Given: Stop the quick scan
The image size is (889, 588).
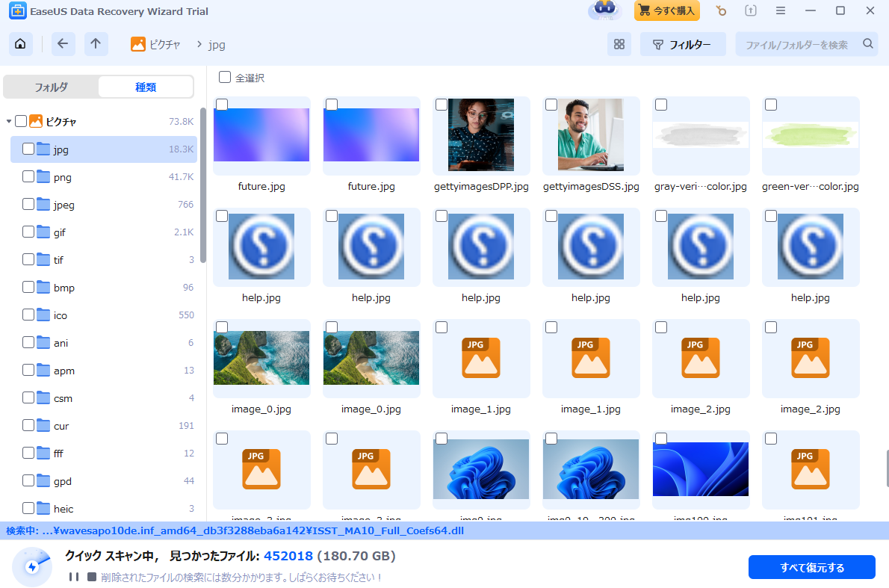Looking at the screenshot, I should (x=91, y=577).
